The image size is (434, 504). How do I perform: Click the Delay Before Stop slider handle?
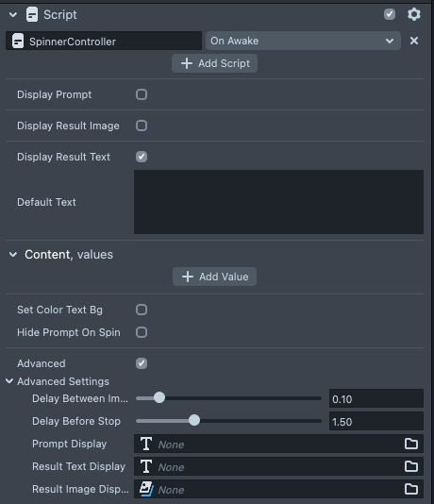click(x=194, y=420)
